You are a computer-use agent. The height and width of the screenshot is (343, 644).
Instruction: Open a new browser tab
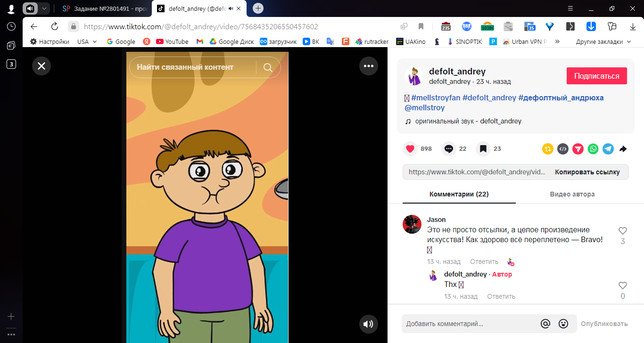[x=258, y=8]
